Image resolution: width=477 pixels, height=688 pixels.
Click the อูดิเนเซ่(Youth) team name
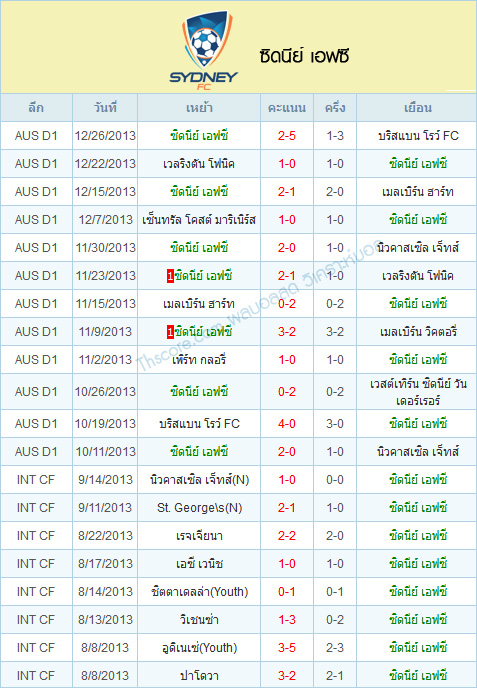[199, 648]
